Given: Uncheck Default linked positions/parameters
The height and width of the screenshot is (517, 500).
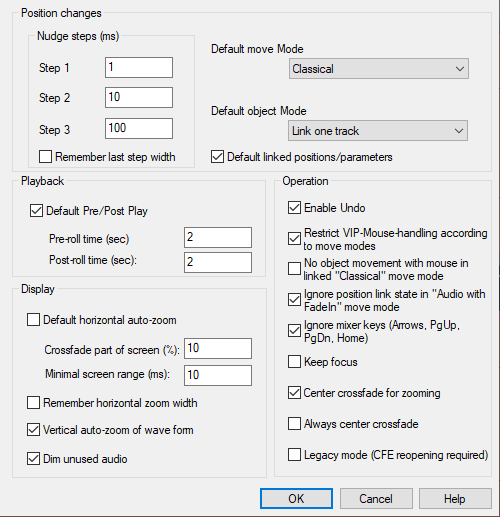Looking at the screenshot, I should 217,157.
